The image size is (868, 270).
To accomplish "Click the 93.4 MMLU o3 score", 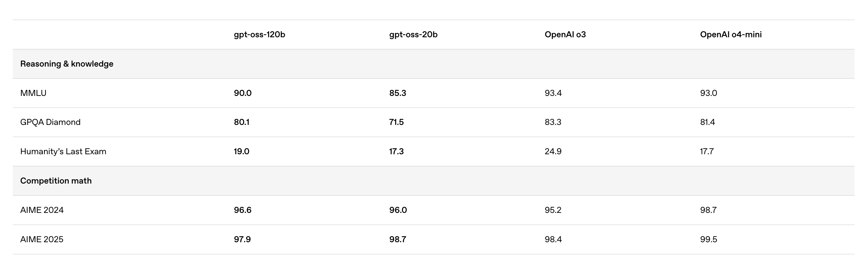I will pos(553,93).
